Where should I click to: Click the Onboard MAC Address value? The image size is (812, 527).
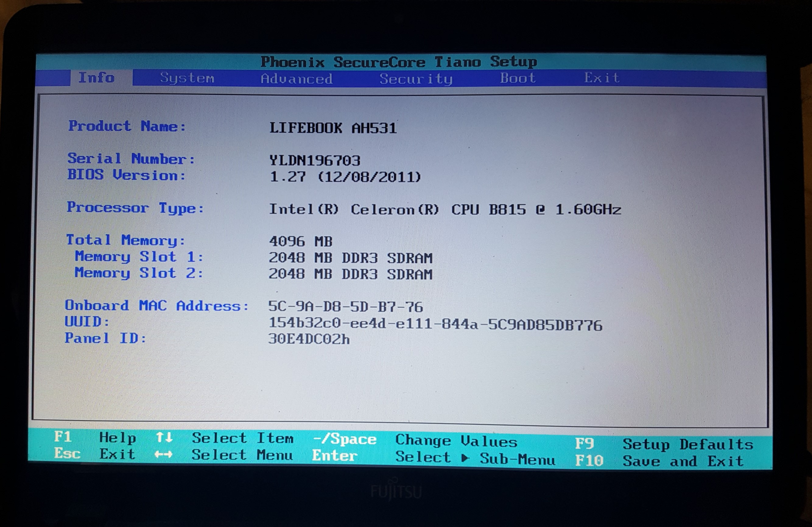pos(346,307)
